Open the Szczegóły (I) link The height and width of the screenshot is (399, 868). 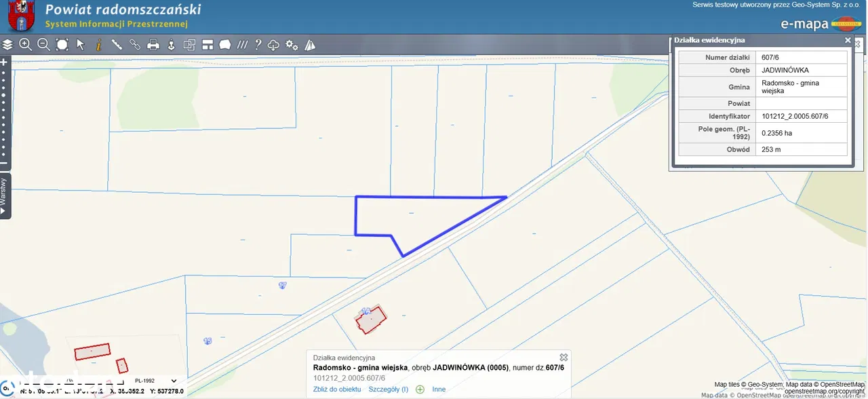pos(388,389)
